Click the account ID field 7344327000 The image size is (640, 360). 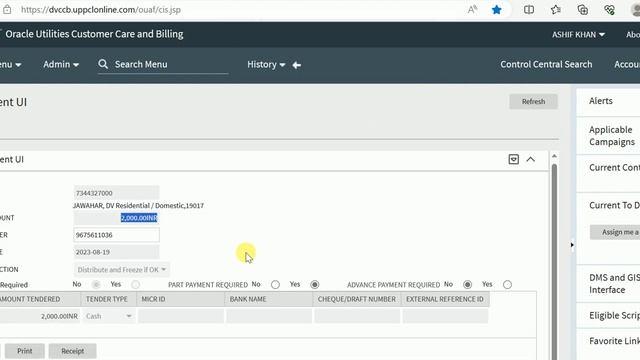116,193
